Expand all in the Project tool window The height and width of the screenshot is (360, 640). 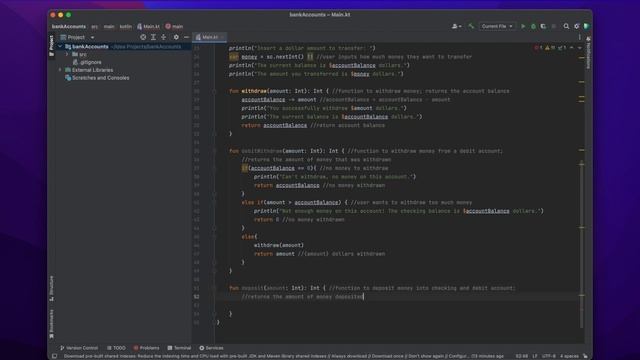point(153,37)
